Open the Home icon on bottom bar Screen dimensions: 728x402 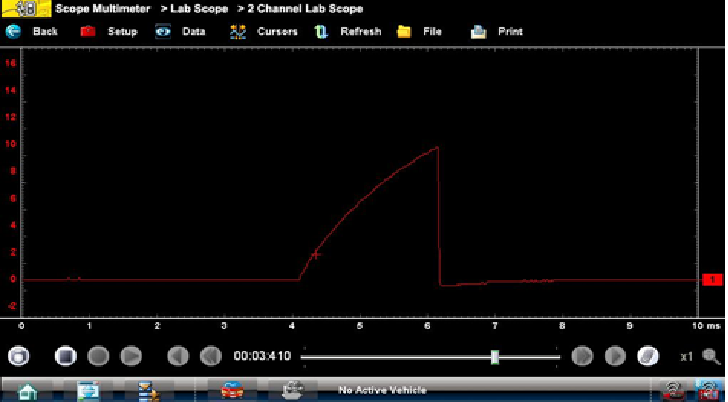28,391
